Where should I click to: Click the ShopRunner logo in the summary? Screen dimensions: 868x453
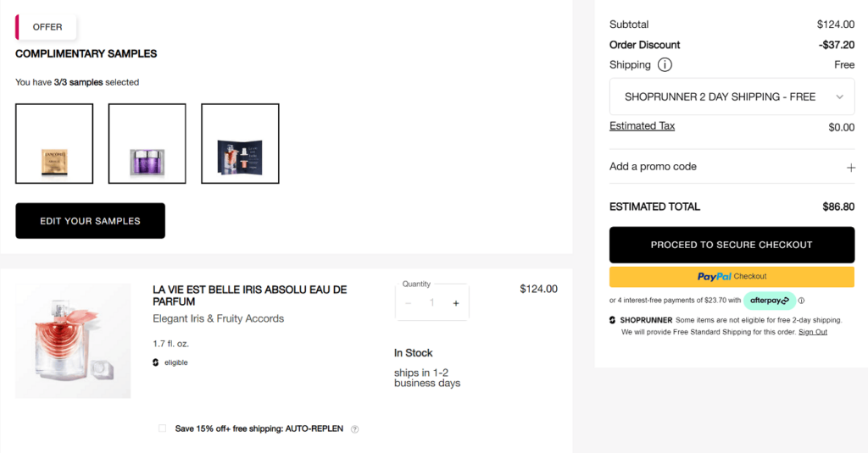[613, 320]
